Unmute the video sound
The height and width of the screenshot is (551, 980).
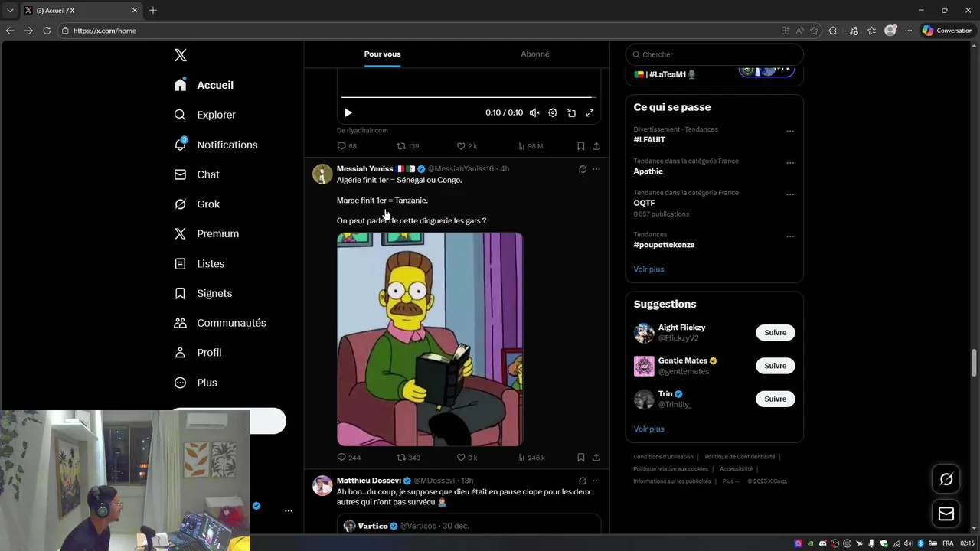[534, 112]
